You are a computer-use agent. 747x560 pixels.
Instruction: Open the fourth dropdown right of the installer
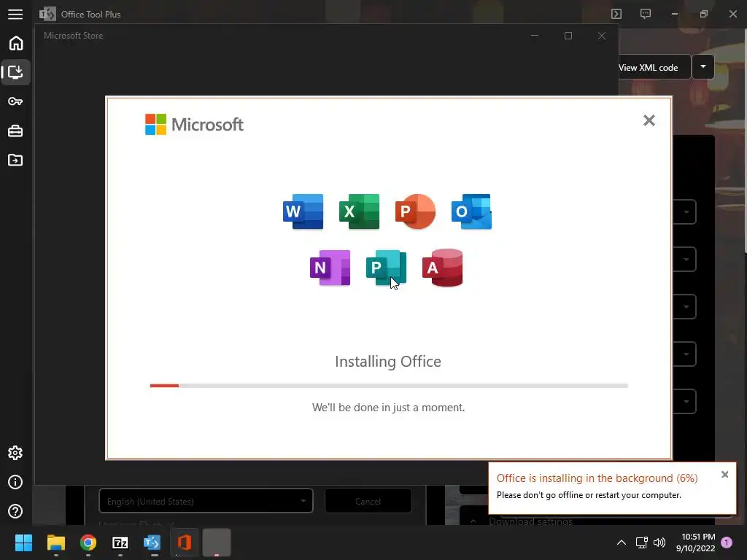(685, 354)
